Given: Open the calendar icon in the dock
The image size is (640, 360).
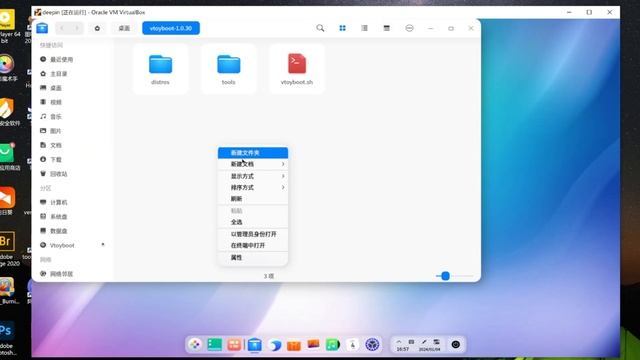Looking at the screenshot, I should point(353,345).
